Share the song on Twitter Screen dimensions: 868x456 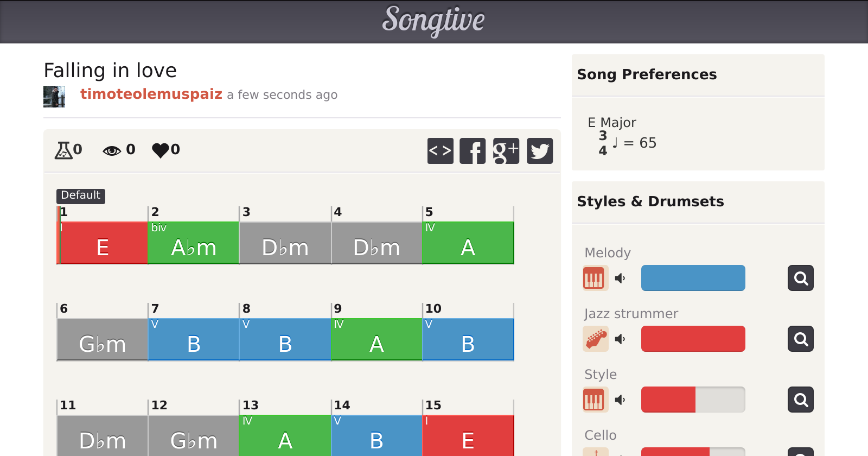[540, 151]
